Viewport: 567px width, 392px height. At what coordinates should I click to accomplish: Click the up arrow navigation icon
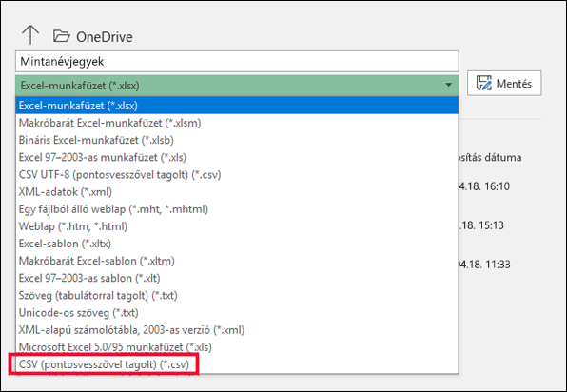(30, 35)
